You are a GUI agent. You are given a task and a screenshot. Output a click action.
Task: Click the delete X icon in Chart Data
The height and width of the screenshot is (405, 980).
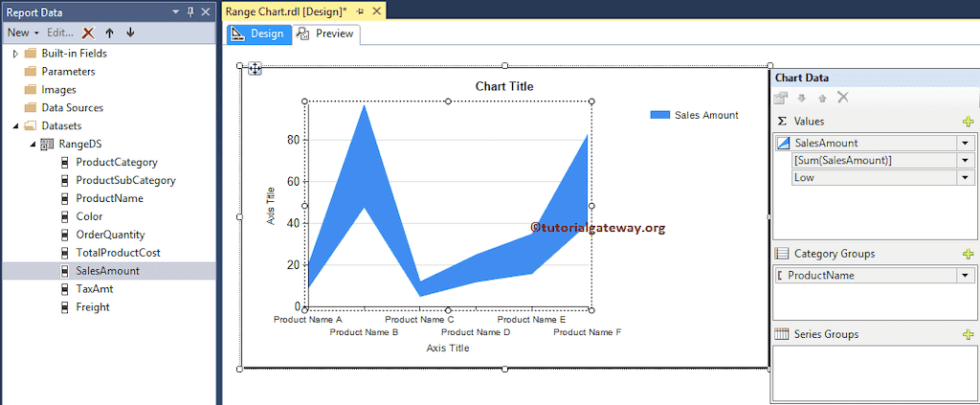pos(842,98)
